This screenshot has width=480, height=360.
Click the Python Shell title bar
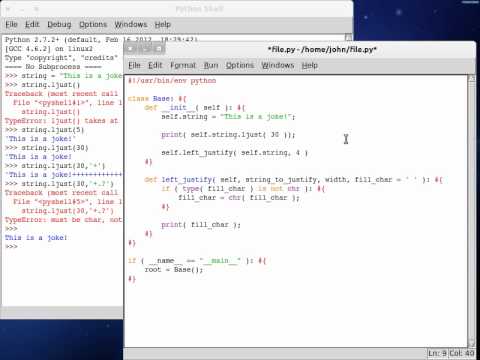tap(177, 9)
